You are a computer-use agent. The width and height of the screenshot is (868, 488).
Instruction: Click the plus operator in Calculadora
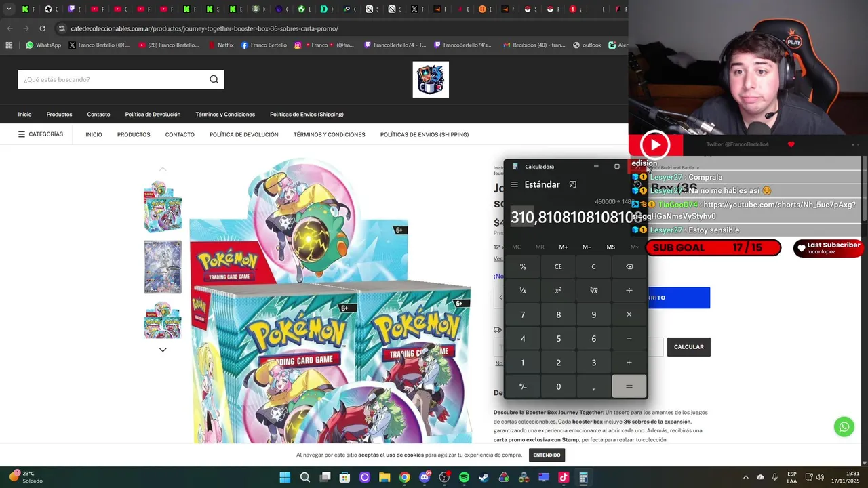click(x=629, y=363)
